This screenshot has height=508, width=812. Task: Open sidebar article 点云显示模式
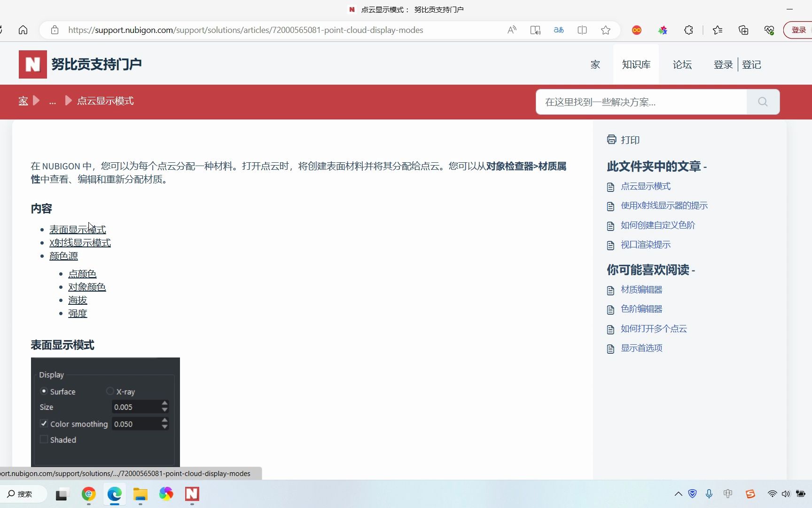click(x=646, y=186)
